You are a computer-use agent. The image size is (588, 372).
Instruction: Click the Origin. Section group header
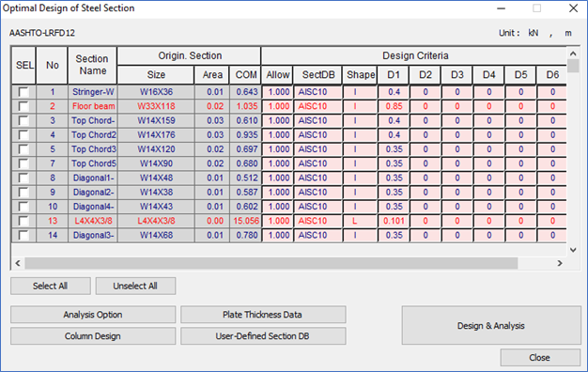coord(190,55)
